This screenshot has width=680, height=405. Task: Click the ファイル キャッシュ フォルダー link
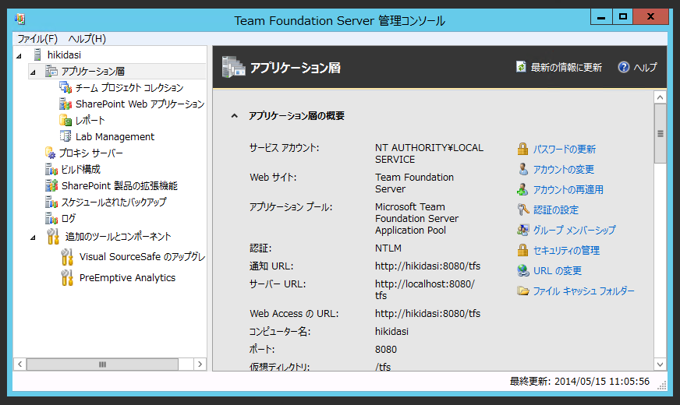(584, 291)
